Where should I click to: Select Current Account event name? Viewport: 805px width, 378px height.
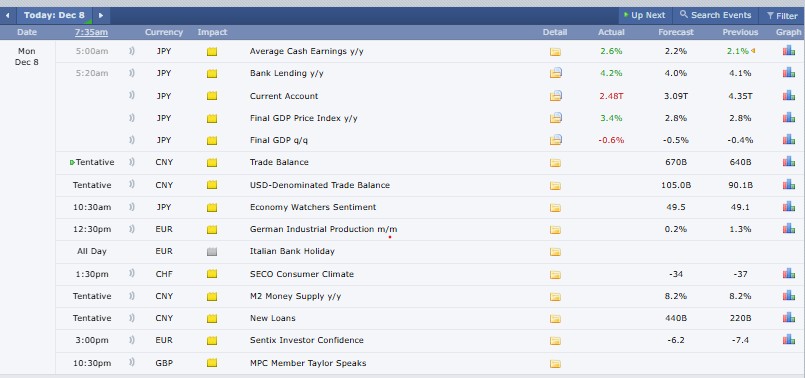(284, 96)
